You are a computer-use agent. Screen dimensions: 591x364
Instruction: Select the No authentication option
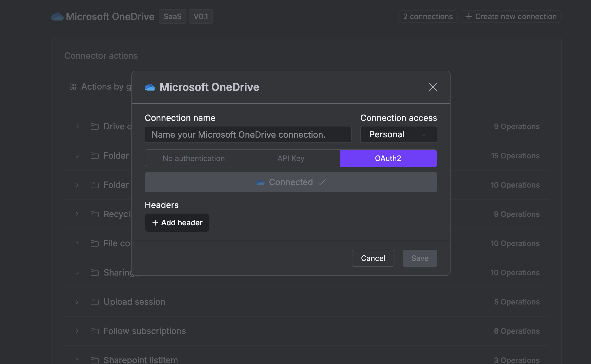(x=194, y=158)
